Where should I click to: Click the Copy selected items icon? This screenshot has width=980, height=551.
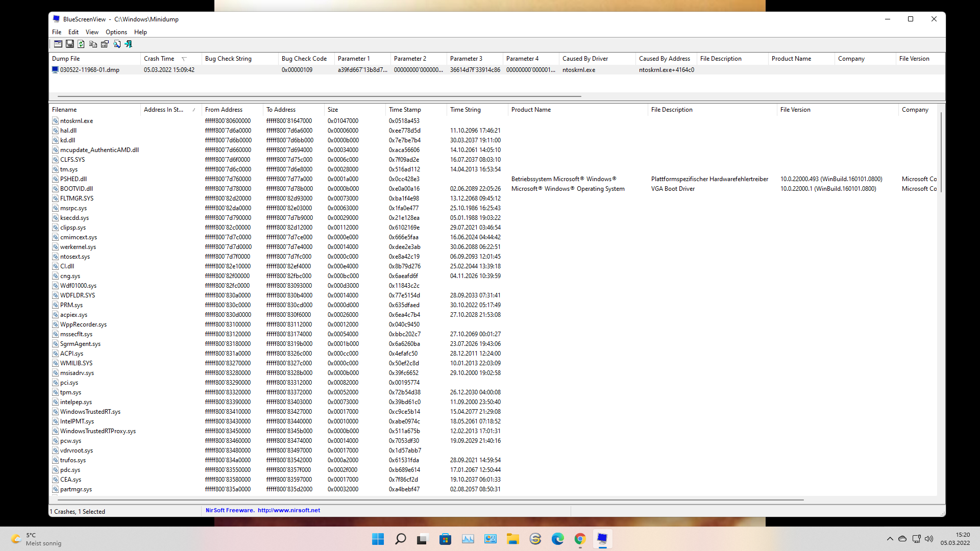[x=93, y=44]
